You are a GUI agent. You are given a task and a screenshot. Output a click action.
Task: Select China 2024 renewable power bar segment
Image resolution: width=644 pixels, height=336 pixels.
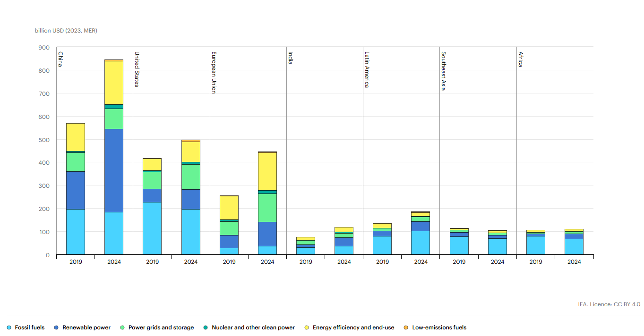tap(114, 171)
